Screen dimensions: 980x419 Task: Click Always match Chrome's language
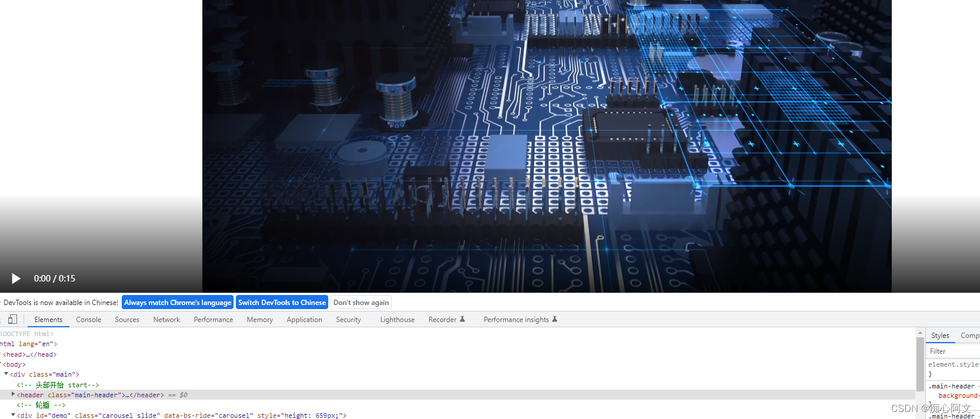[x=178, y=302]
